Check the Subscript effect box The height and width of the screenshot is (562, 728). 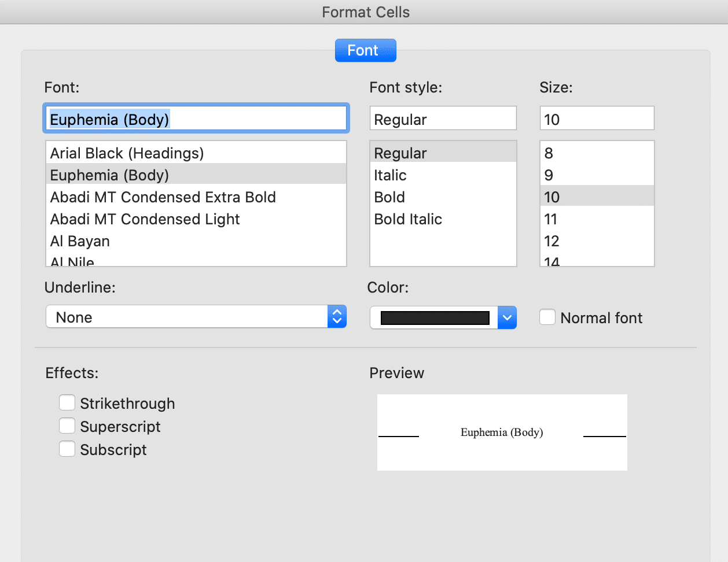(x=67, y=449)
